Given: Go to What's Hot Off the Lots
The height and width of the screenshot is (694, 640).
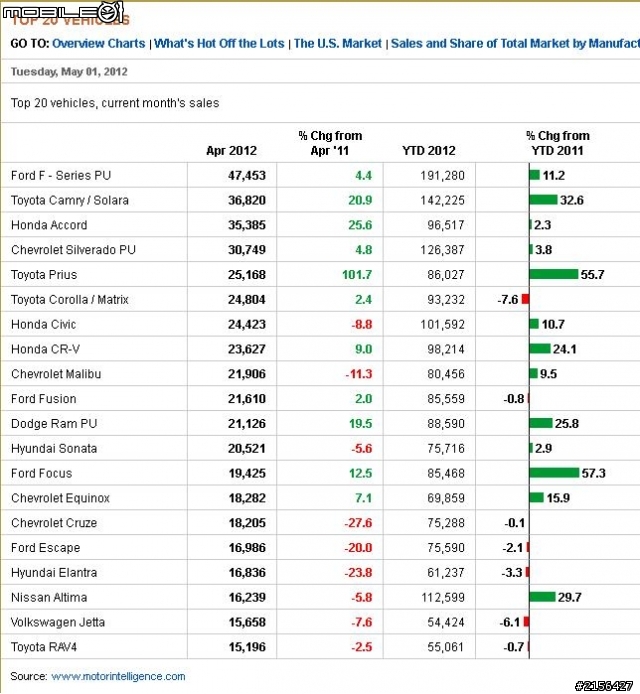Looking at the screenshot, I should (x=219, y=43).
